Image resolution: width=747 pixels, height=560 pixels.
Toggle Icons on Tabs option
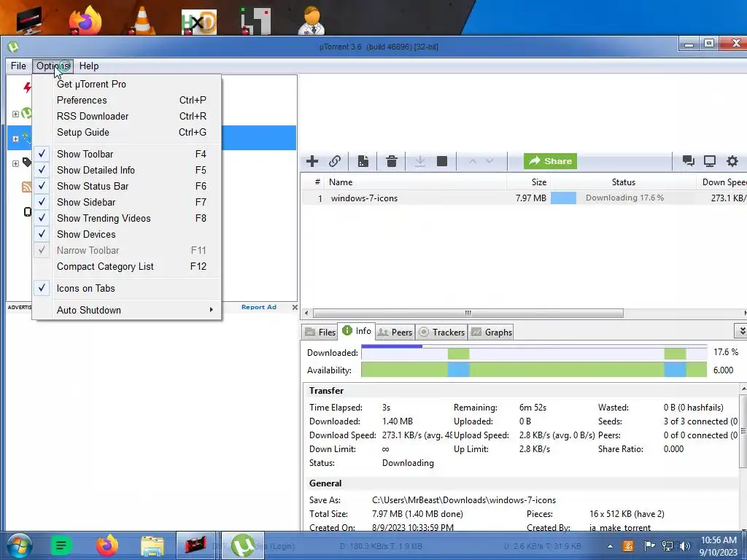pyautogui.click(x=127, y=288)
